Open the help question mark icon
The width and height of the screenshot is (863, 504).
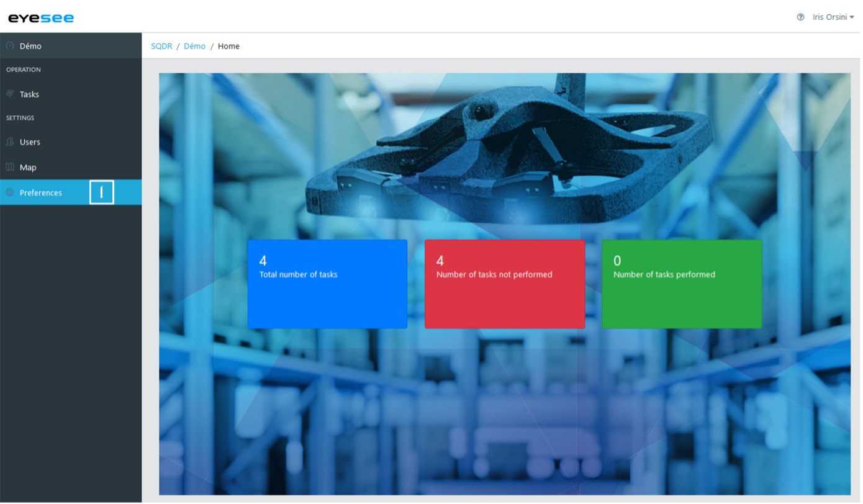coord(800,17)
